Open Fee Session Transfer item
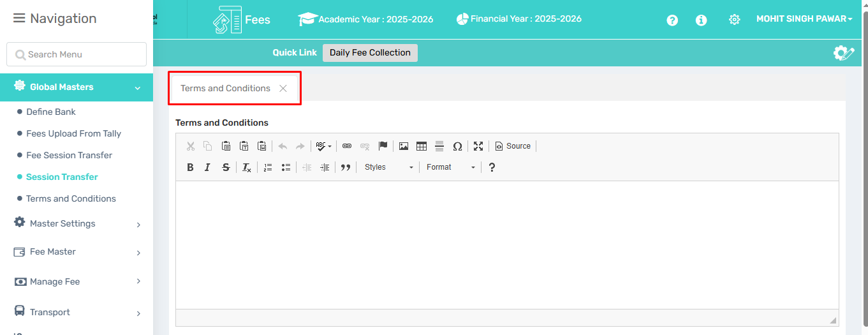The image size is (868, 335). [69, 155]
